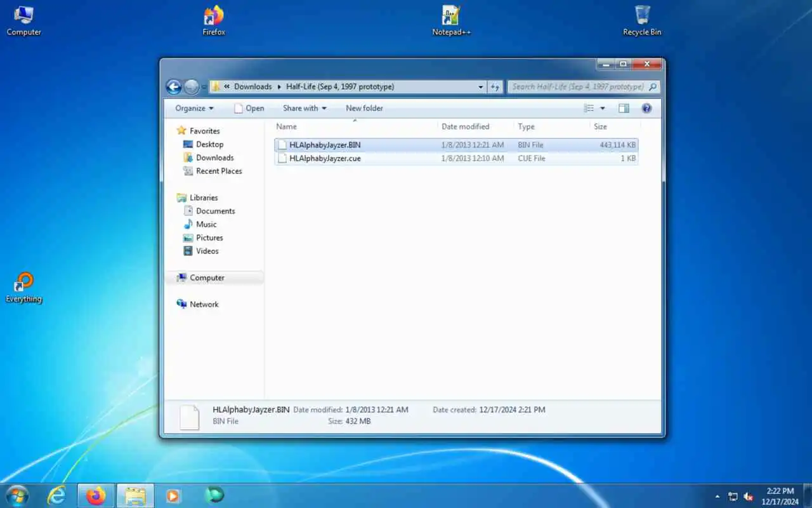
Task: Select Computer in the navigation pane
Action: (207, 277)
